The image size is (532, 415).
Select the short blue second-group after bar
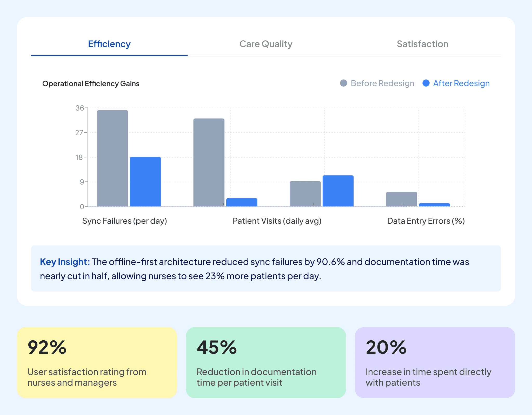click(242, 202)
